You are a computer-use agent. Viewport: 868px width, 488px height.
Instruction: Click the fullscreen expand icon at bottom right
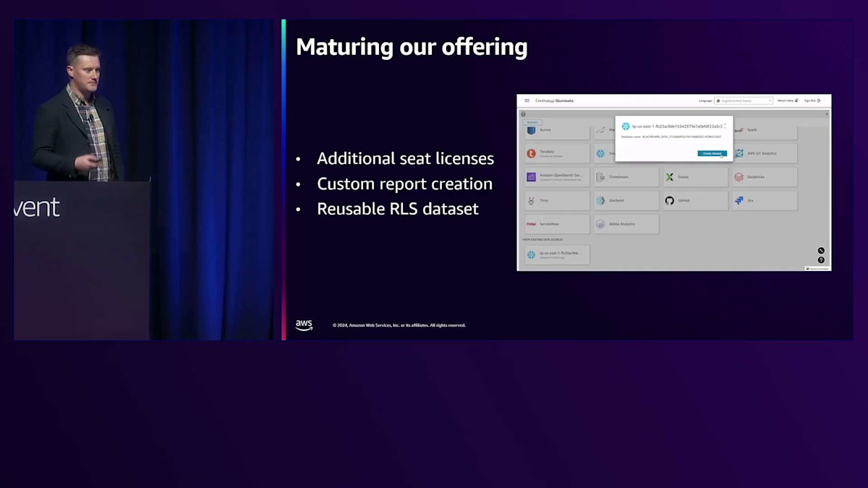(x=821, y=251)
